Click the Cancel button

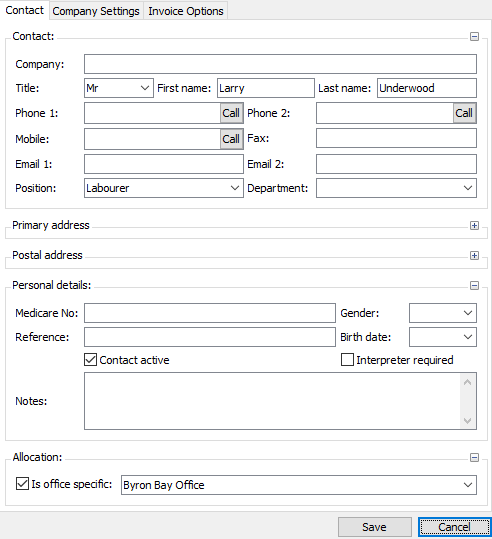tap(454, 527)
